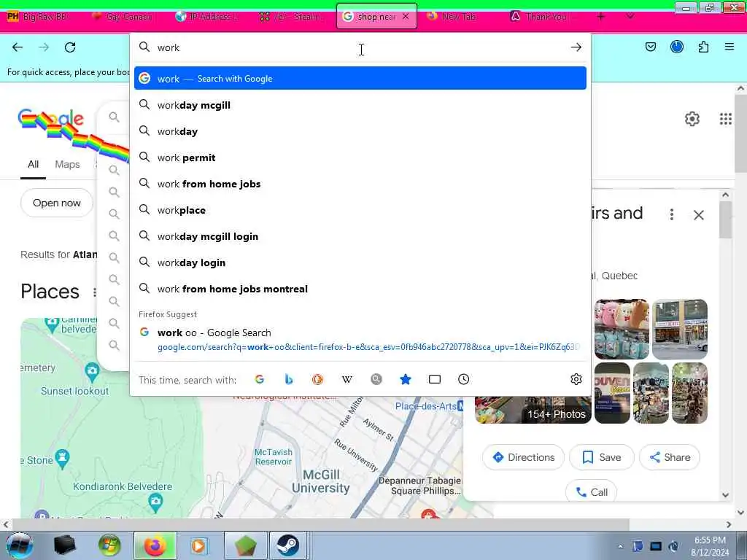
Task: Submit the URL bar query with the go arrow
Action: click(x=576, y=47)
